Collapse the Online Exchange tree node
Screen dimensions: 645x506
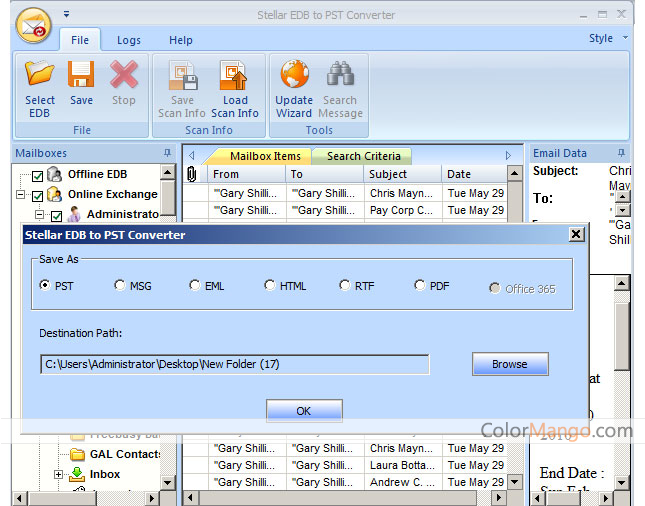pos(21,195)
